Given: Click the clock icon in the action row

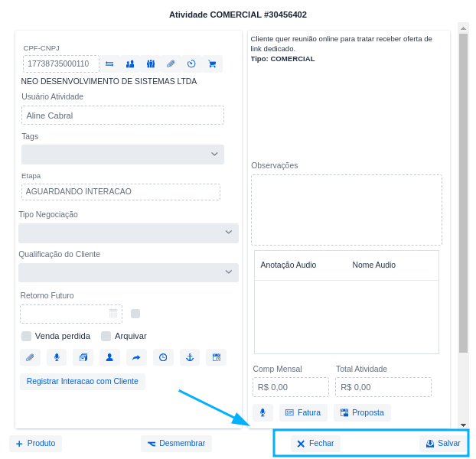Looking at the screenshot, I should coord(163,357).
